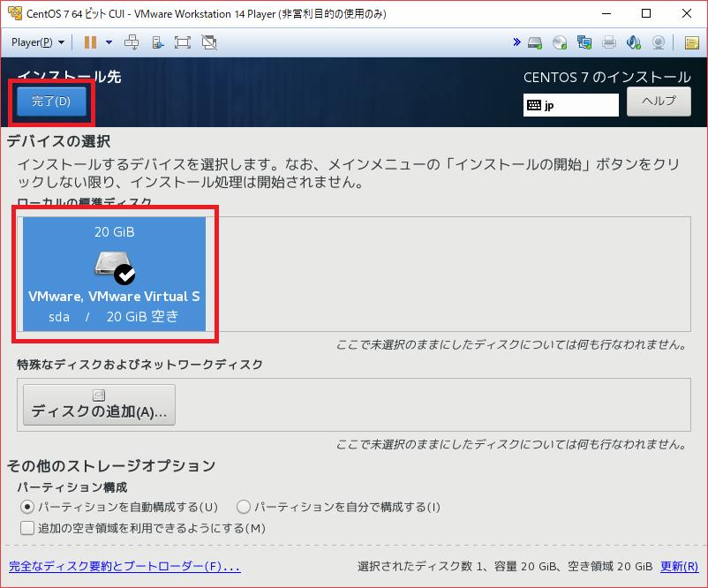Click the '特殊なディスクおよびネットワークディスク' label
Screen dimensions: 708x588
(140, 365)
